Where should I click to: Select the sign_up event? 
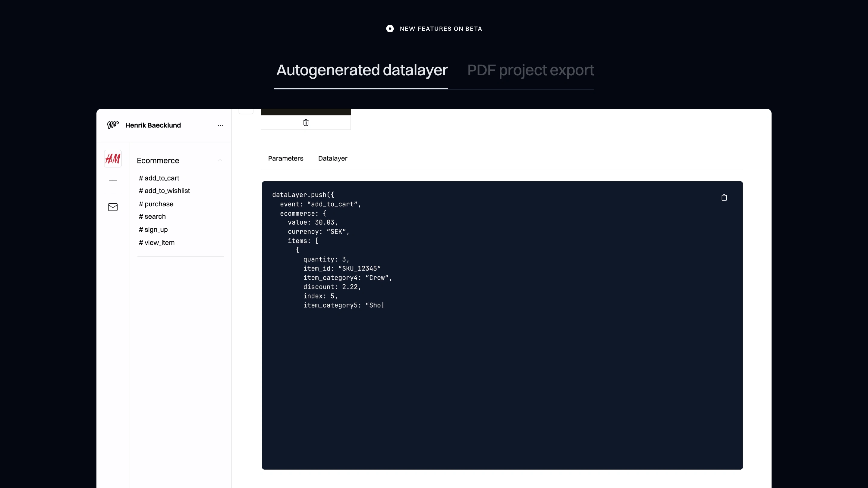(x=153, y=230)
